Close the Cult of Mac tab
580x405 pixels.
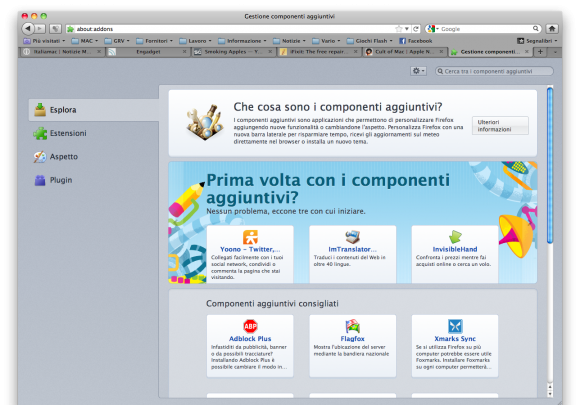click(441, 52)
